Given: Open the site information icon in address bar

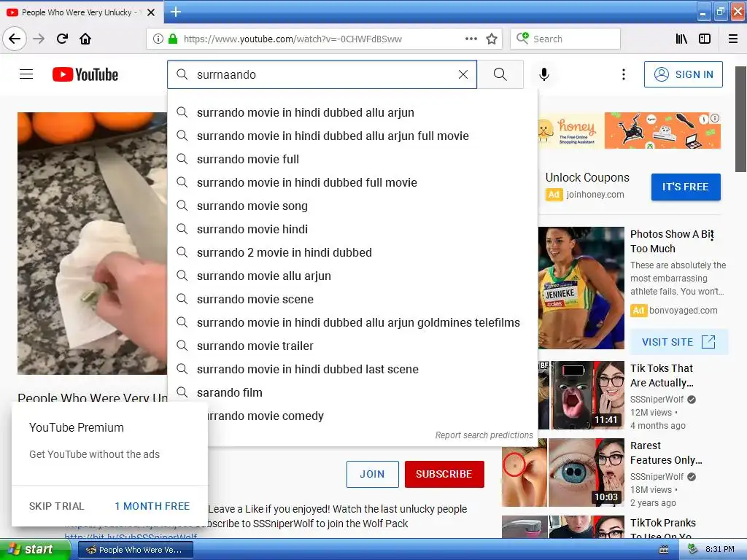Looking at the screenshot, I should pyautogui.click(x=158, y=39).
